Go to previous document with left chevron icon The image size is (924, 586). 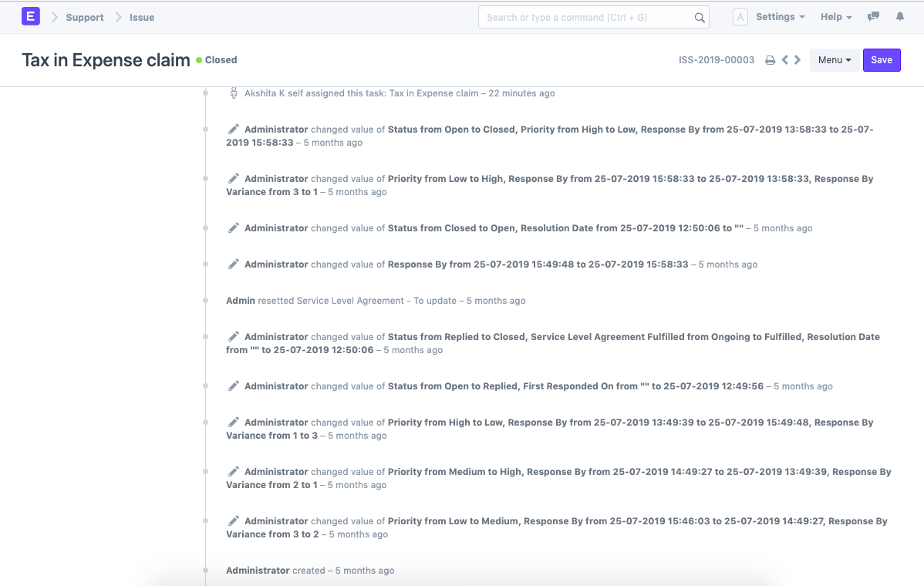[x=784, y=59]
